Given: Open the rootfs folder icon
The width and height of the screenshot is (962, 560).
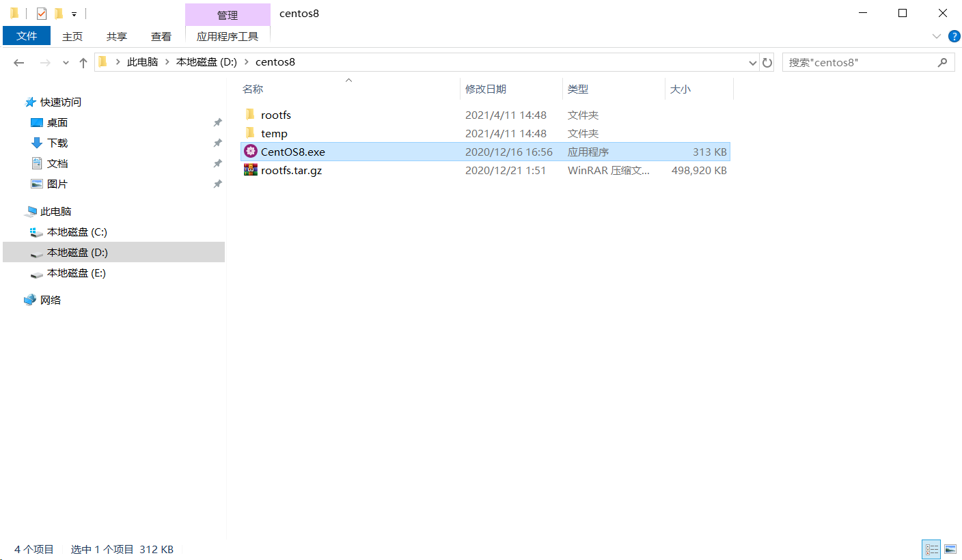Looking at the screenshot, I should click(x=250, y=115).
